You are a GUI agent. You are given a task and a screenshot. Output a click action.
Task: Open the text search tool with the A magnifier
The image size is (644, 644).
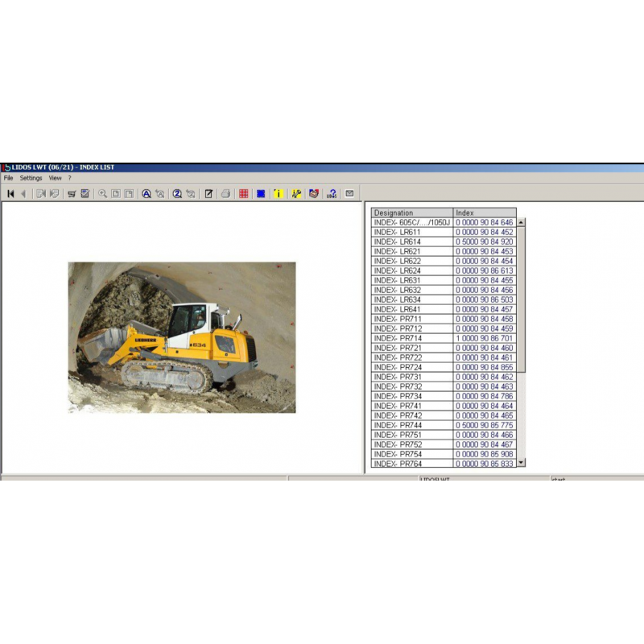tap(145, 192)
